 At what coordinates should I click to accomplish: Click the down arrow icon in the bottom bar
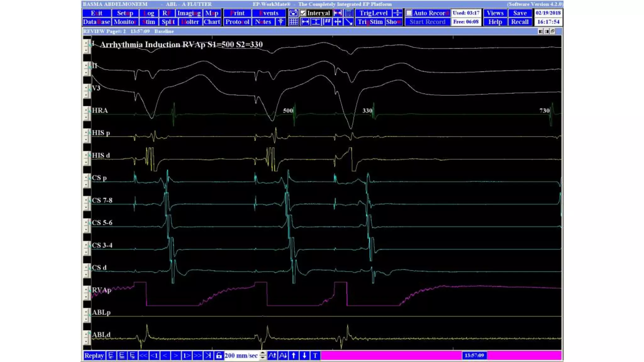click(x=304, y=356)
